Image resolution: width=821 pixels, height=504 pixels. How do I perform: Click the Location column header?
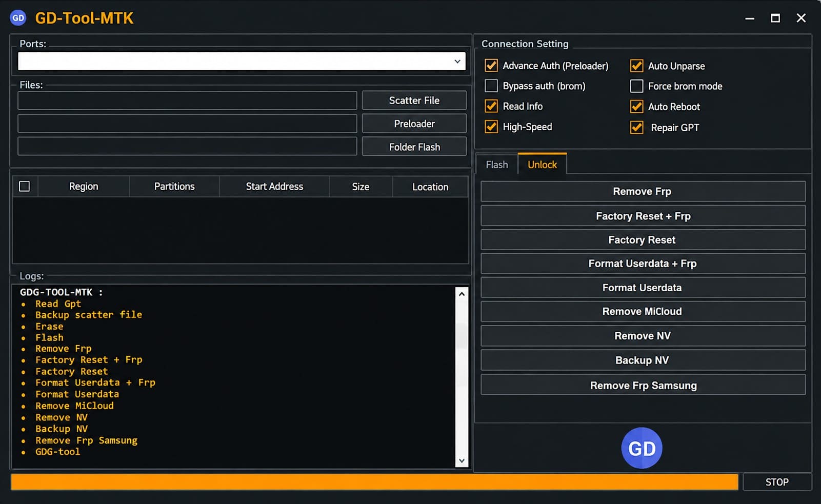430,187
